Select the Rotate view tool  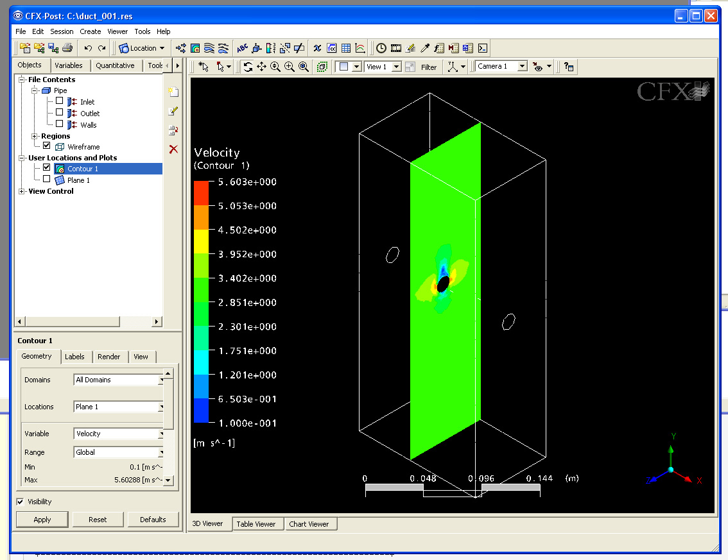(x=248, y=67)
